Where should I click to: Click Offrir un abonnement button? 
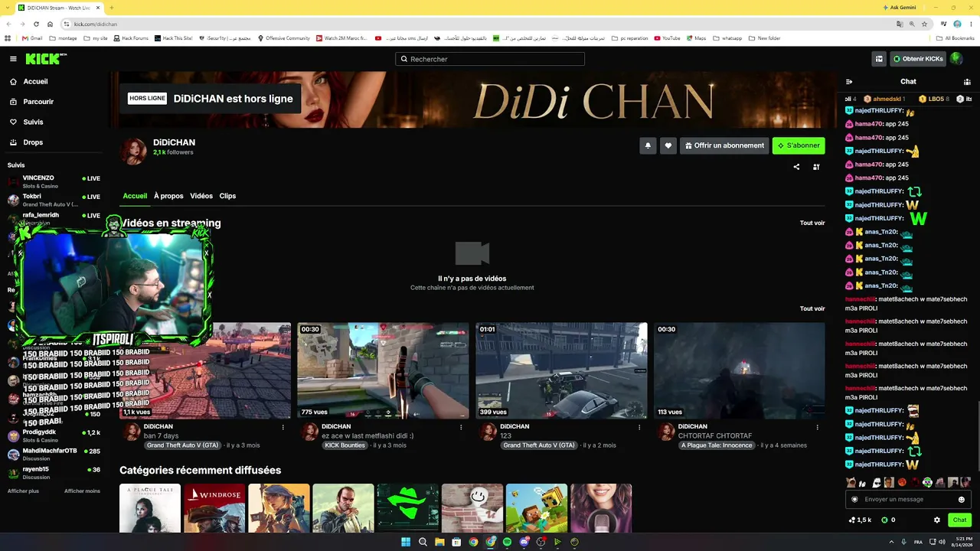(x=724, y=145)
